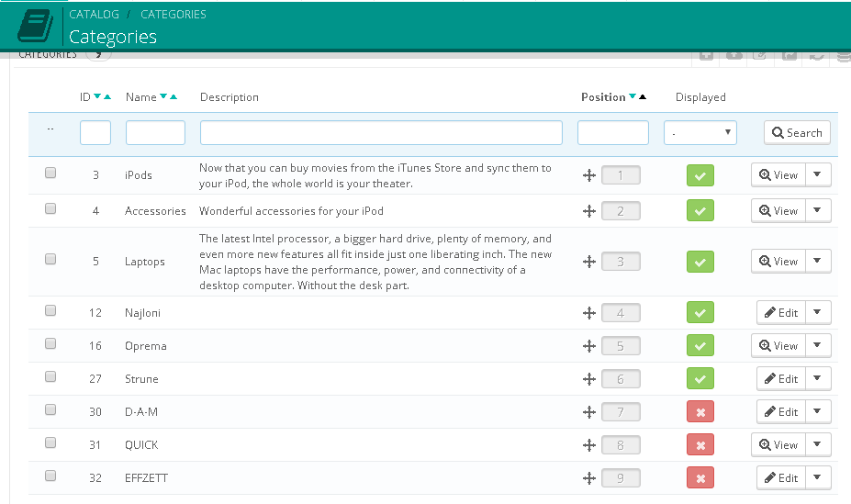Toggle displayed status for Accessories
The image size is (851, 504).
(x=700, y=210)
